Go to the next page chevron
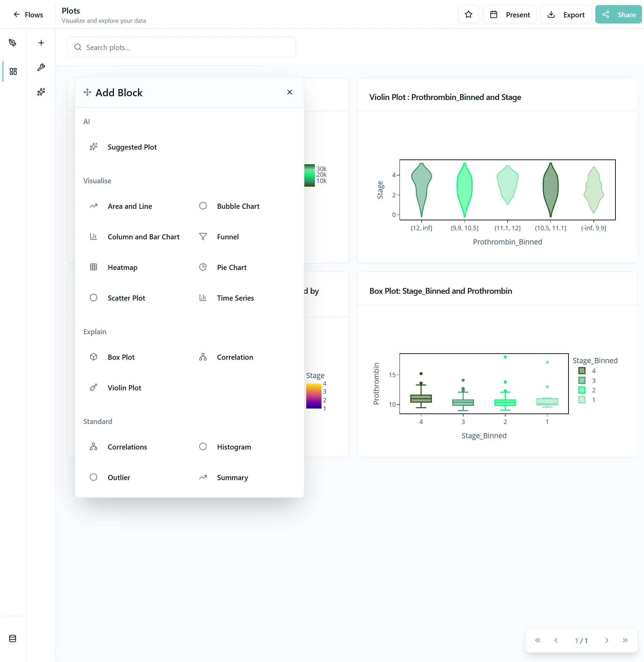The width and height of the screenshot is (644, 662). click(x=607, y=640)
